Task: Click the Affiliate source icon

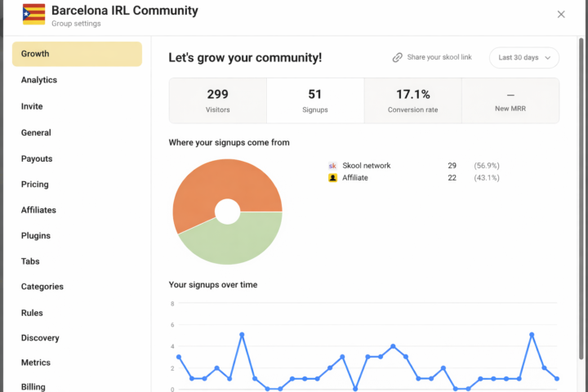Action: point(332,178)
